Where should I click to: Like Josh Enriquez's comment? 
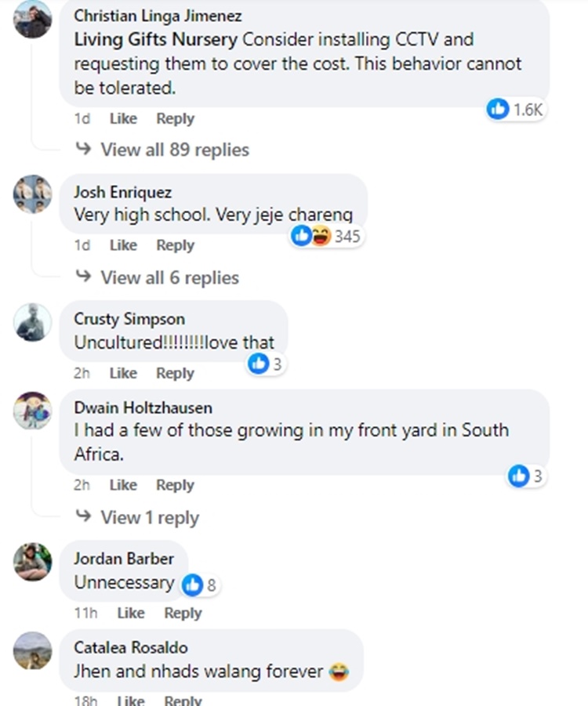click(x=123, y=245)
